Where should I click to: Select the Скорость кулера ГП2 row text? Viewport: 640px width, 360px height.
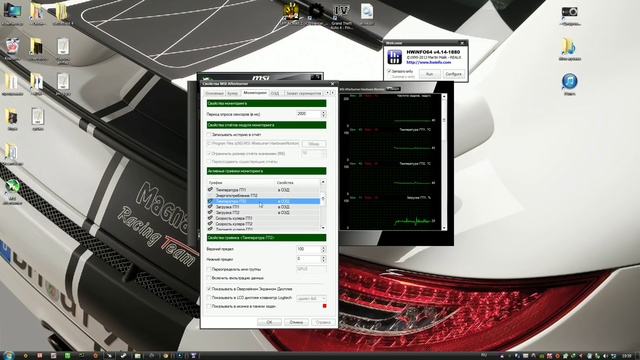234,224
